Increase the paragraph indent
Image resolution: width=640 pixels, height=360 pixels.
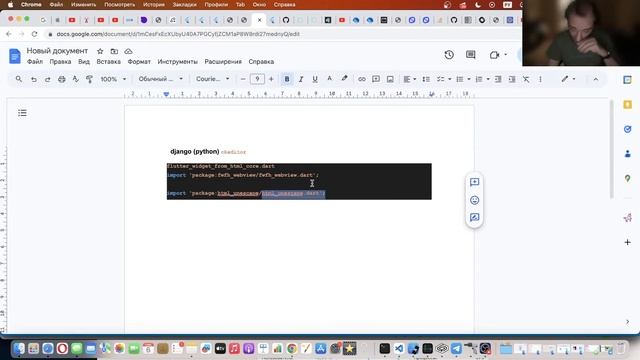click(x=512, y=79)
